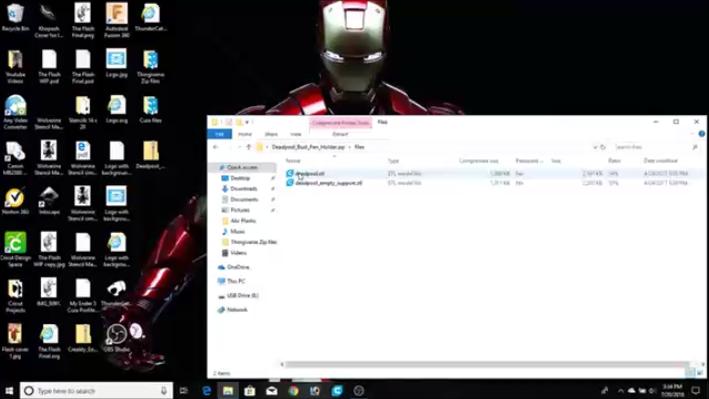Open Thingiverse Zip files desktop folder
The height and width of the screenshot is (399, 709).
pyautogui.click(x=151, y=66)
